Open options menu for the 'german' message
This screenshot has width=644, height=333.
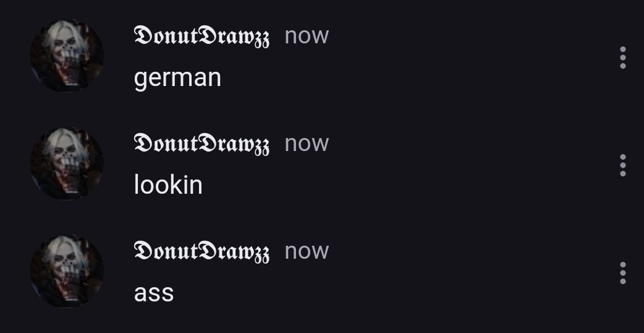(x=622, y=58)
